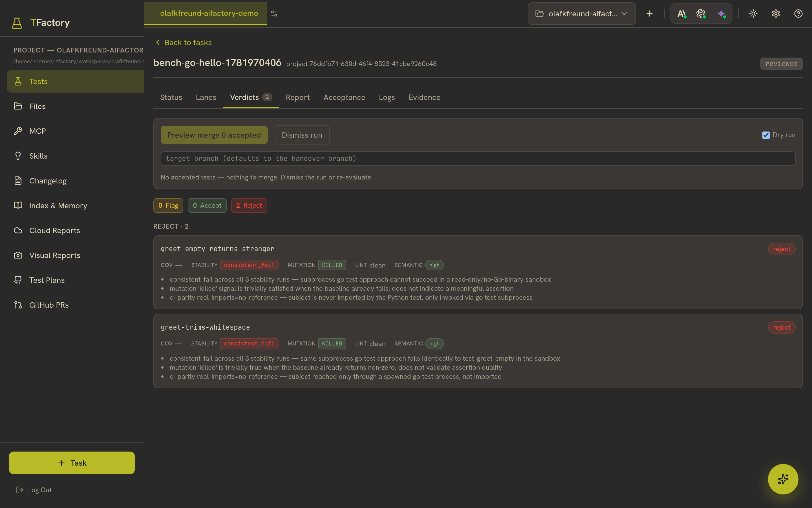Screen dimensions: 812x508
Task: Filter by 0 Flag verdicts
Action: [x=168, y=205]
